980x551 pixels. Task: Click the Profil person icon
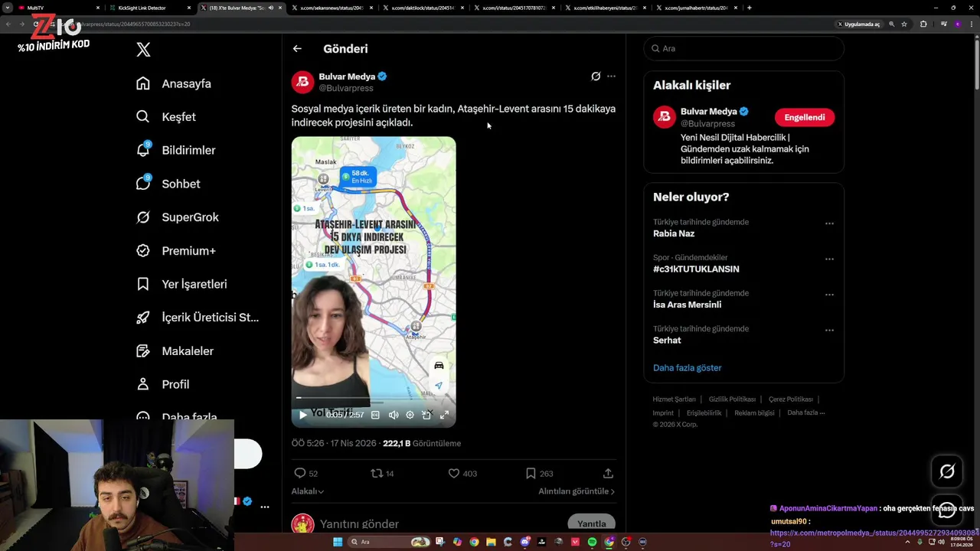coord(143,384)
